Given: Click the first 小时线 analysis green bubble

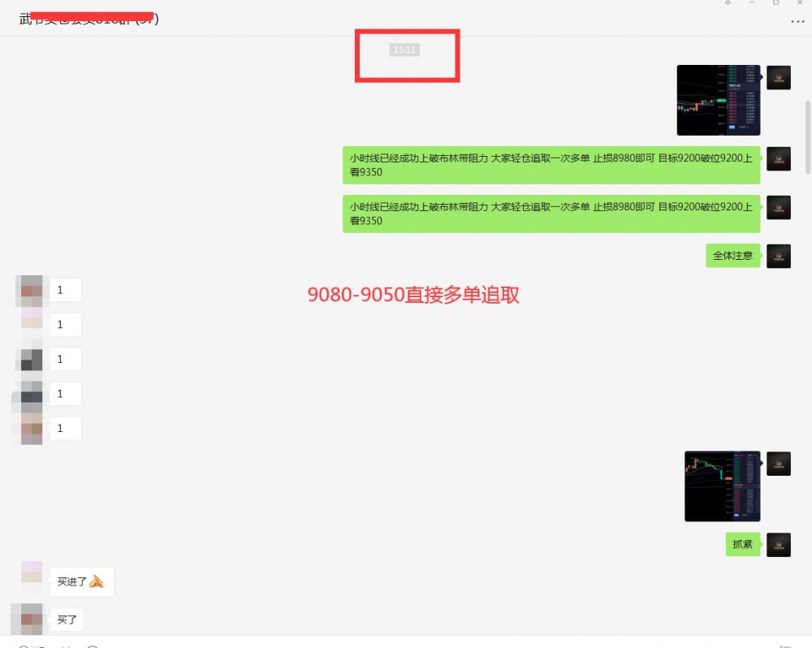Looking at the screenshot, I should click(x=551, y=164).
